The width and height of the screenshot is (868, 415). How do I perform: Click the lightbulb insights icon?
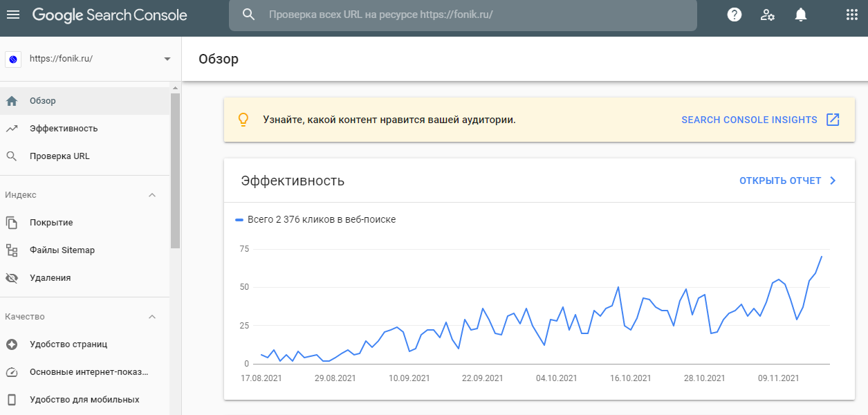243,120
